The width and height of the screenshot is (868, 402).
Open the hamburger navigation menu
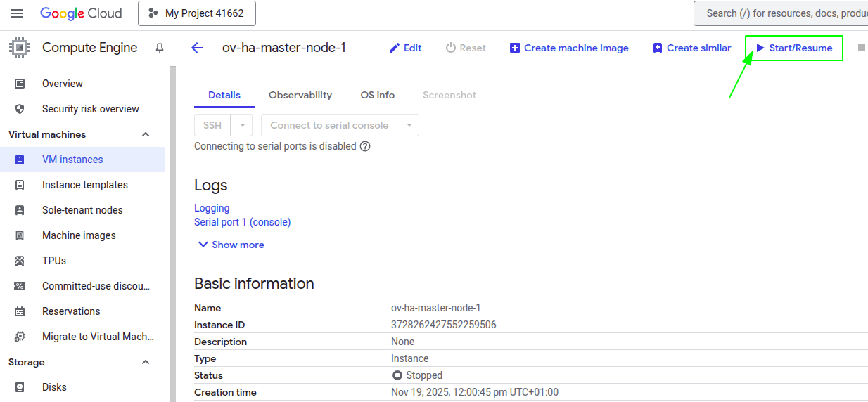coord(17,13)
